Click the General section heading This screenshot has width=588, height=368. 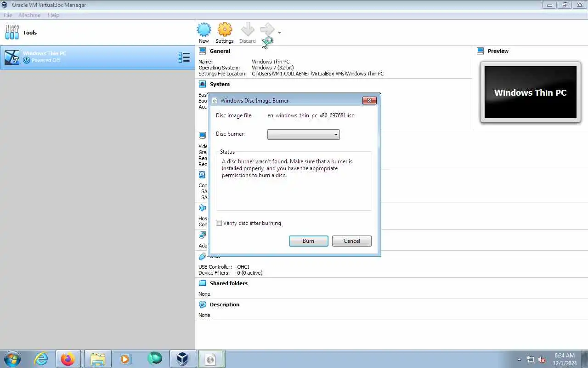[220, 51]
